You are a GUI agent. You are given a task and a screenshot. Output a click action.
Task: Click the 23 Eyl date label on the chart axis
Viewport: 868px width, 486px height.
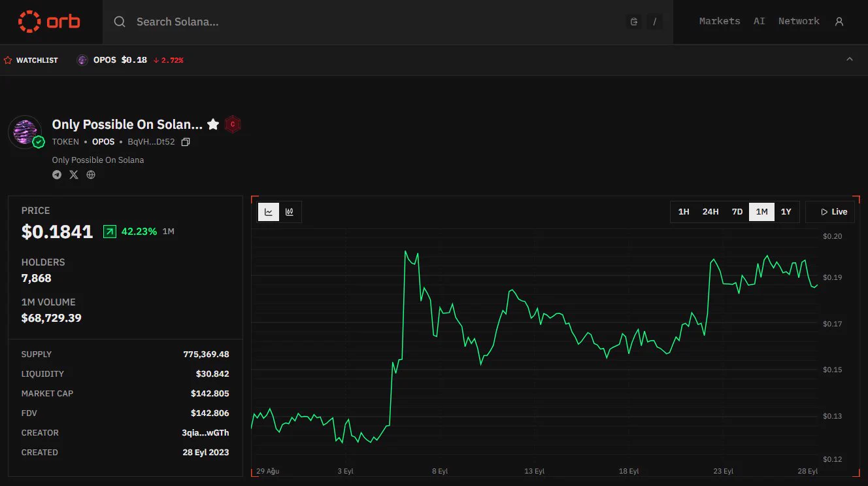coord(724,471)
